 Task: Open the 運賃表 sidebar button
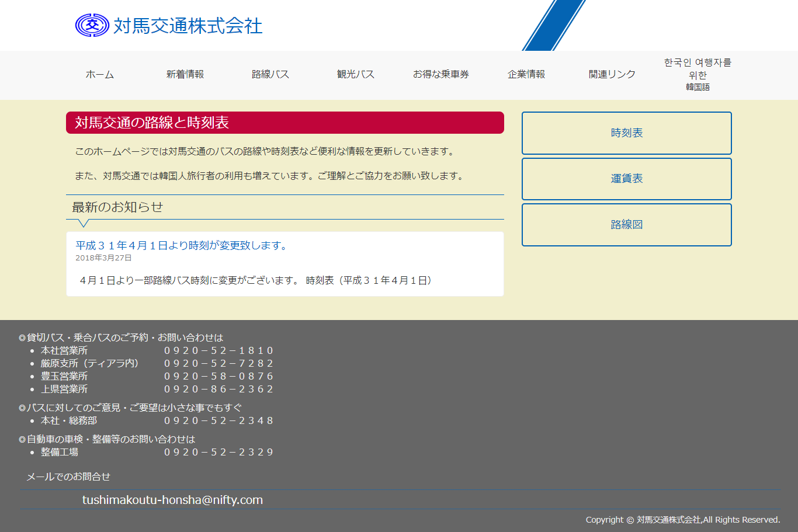627,179
